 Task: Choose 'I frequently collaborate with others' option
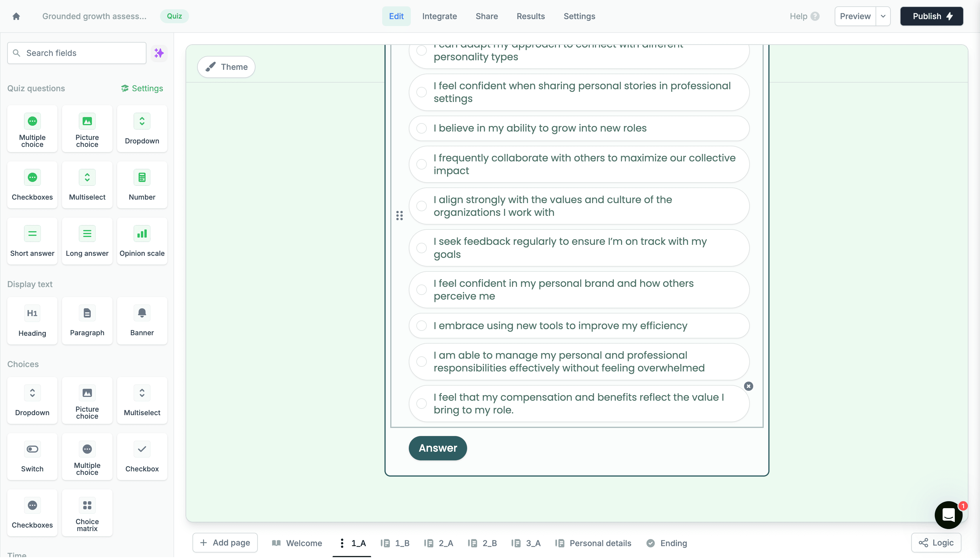pyautogui.click(x=579, y=164)
